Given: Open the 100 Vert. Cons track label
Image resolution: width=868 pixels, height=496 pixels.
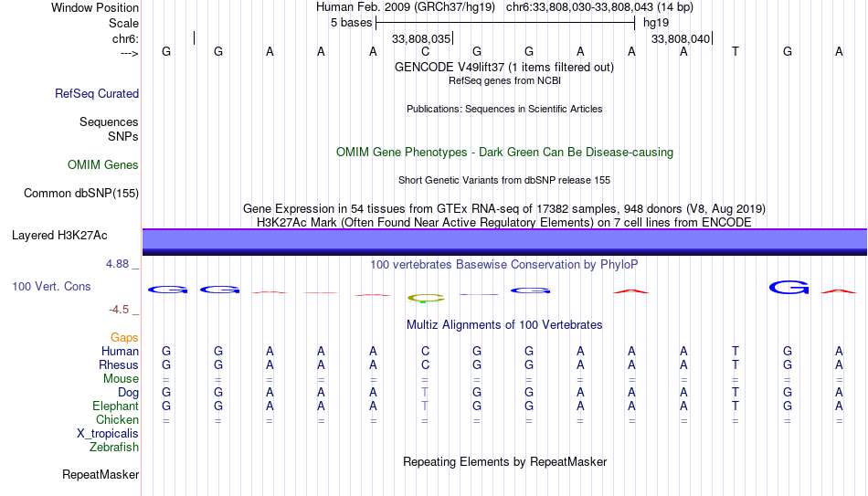Looking at the screenshot, I should pyautogui.click(x=51, y=286).
